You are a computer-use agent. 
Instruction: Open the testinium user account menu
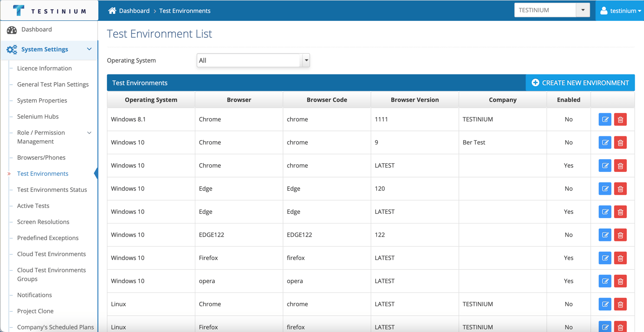620,11
